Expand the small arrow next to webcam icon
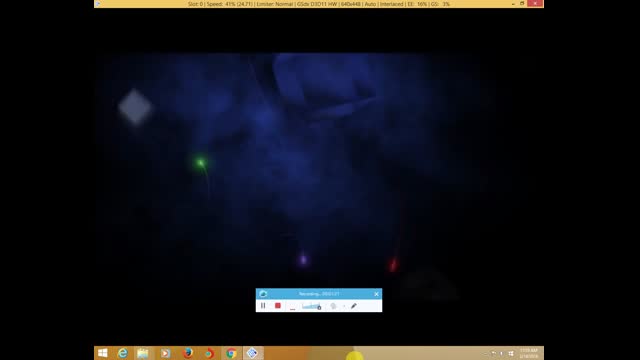The height and width of the screenshot is (360, 640). pos(344,306)
